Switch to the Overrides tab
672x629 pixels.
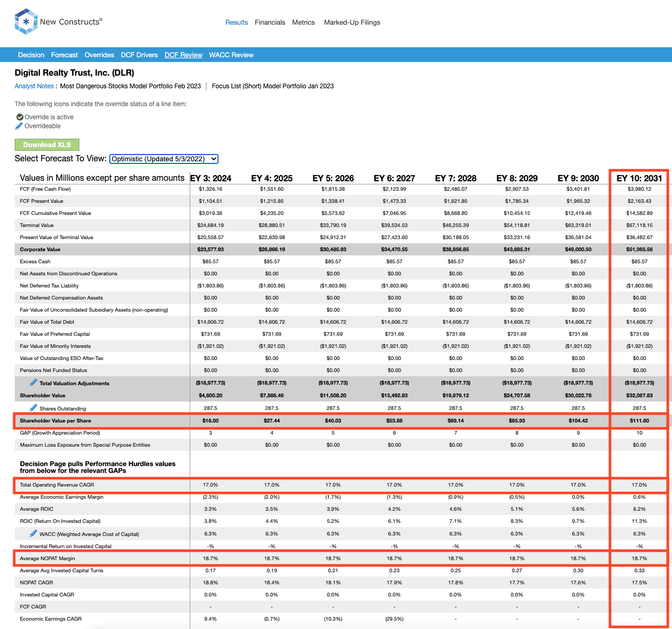99,55
